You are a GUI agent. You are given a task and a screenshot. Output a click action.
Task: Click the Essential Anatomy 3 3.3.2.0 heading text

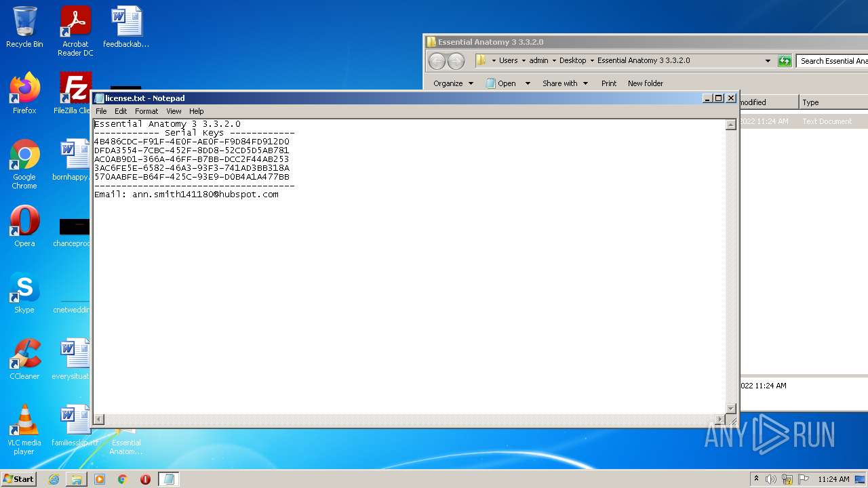click(167, 124)
